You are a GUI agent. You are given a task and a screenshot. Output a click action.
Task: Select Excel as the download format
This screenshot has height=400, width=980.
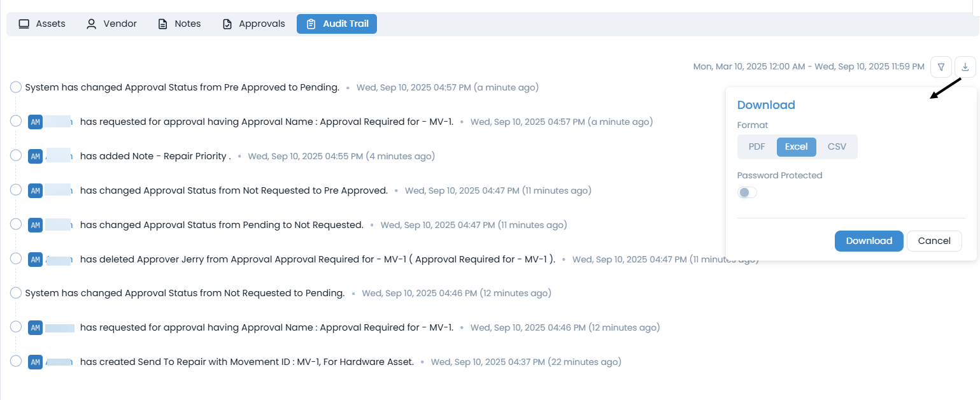tap(796, 146)
